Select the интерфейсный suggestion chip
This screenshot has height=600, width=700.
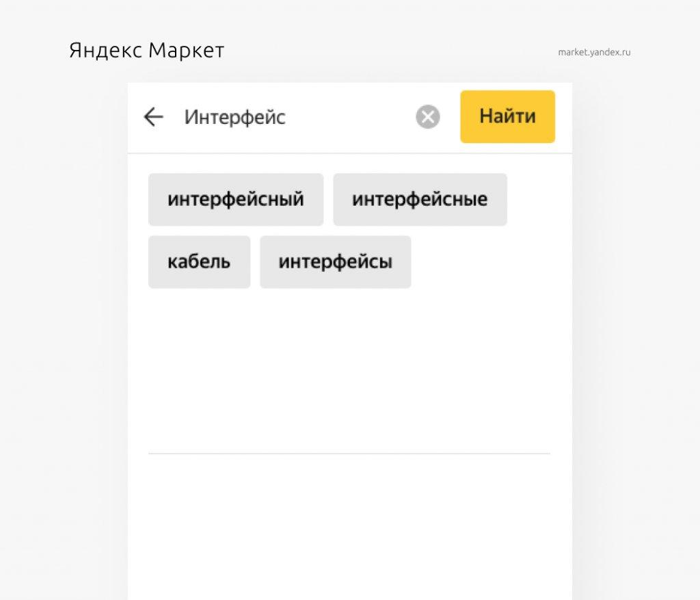236,199
